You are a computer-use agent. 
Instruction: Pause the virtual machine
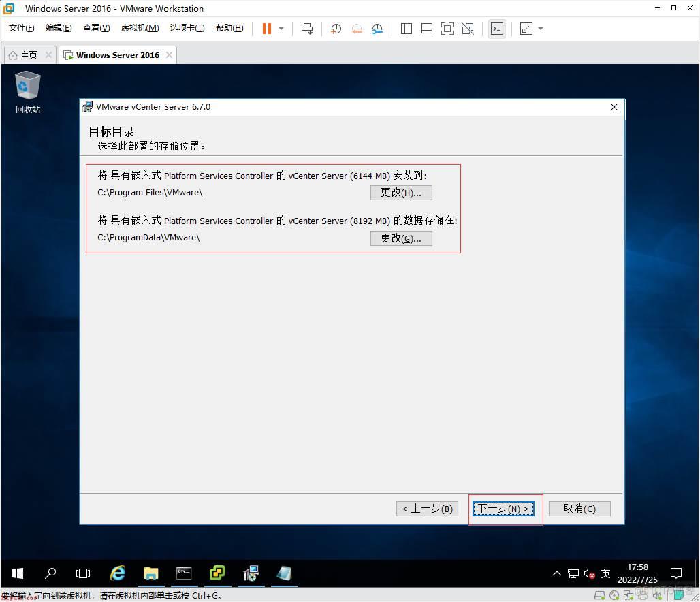click(x=266, y=29)
